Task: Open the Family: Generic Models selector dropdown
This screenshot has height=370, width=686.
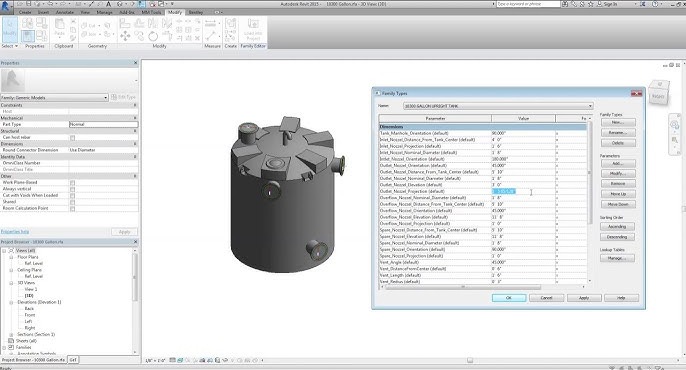Action: (54, 98)
